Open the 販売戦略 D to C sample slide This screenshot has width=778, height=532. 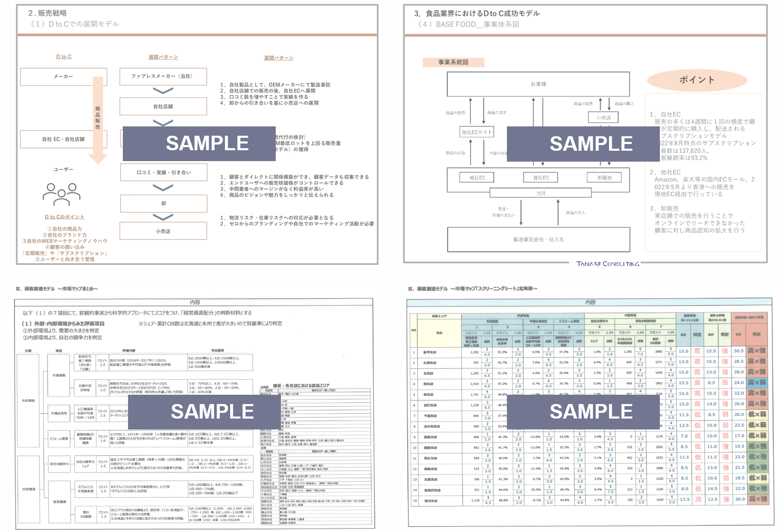197,135
